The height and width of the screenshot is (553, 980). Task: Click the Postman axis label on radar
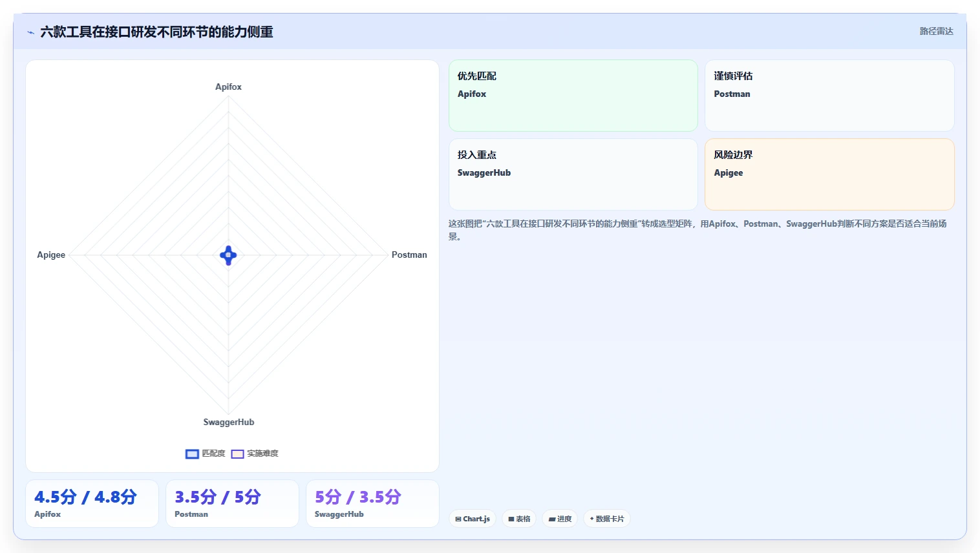point(409,255)
